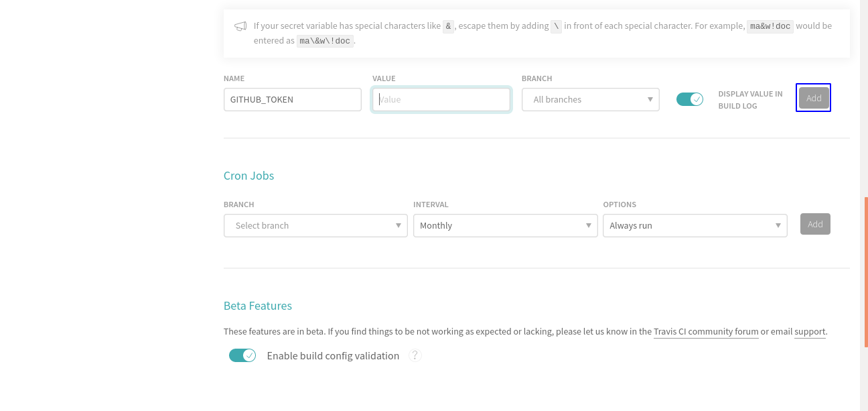The height and width of the screenshot is (411, 868).
Task: Focus the Value input field
Action: pyautogui.click(x=441, y=99)
